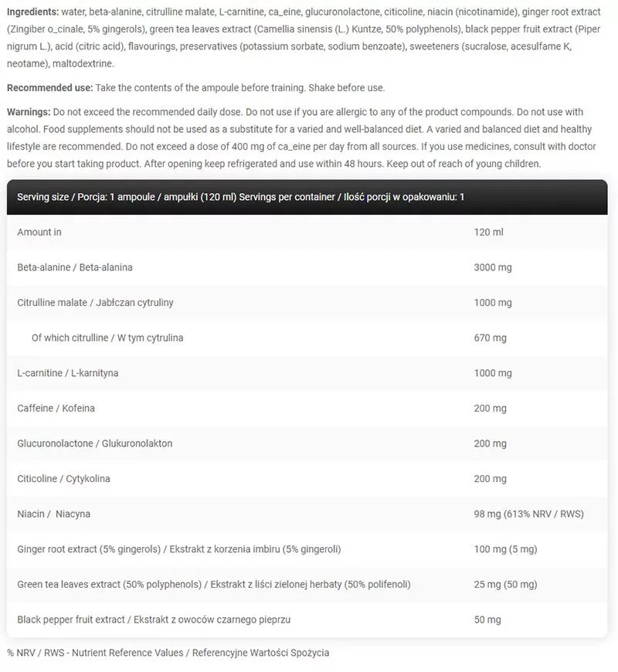The image size is (618, 672).
Task: Click the NRV / RWS footnote text
Action: click(168, 653)
